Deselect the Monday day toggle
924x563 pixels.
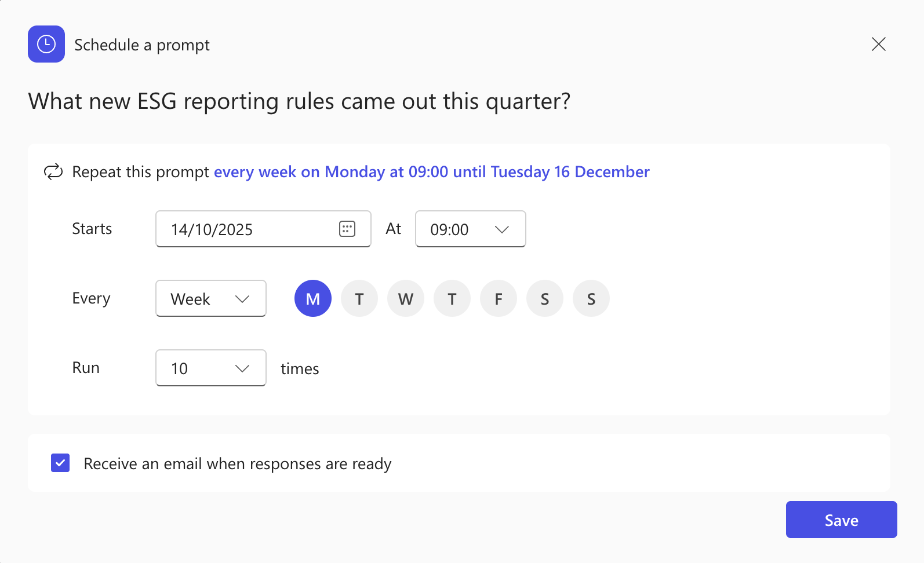313,298
